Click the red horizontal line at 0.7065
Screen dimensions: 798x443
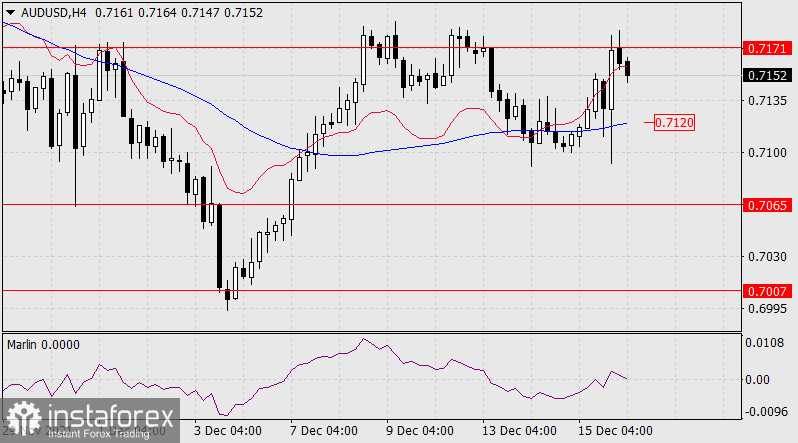[400, 204]
